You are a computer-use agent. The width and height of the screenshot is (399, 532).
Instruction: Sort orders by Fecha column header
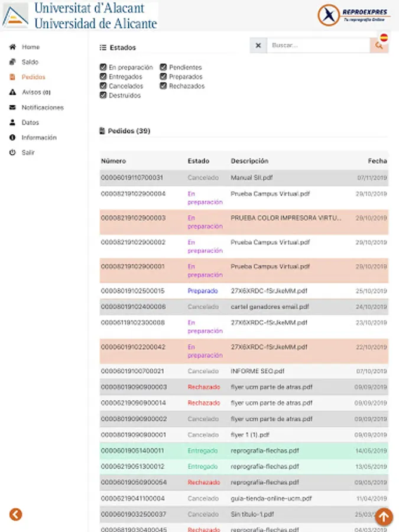[x=377, y=161]
